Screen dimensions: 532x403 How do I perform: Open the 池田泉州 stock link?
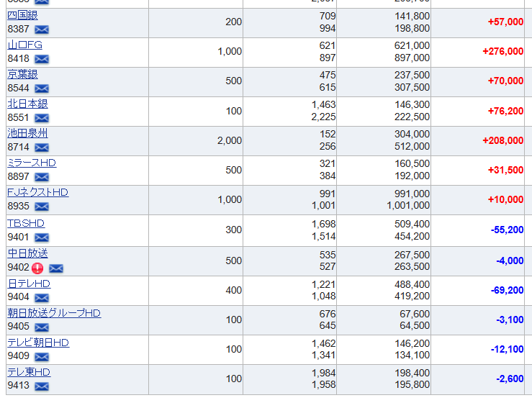click(x=28, y=133)
